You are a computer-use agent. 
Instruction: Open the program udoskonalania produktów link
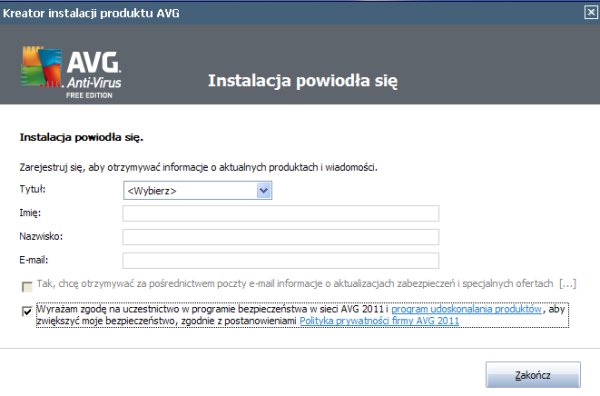click(466, 309)
